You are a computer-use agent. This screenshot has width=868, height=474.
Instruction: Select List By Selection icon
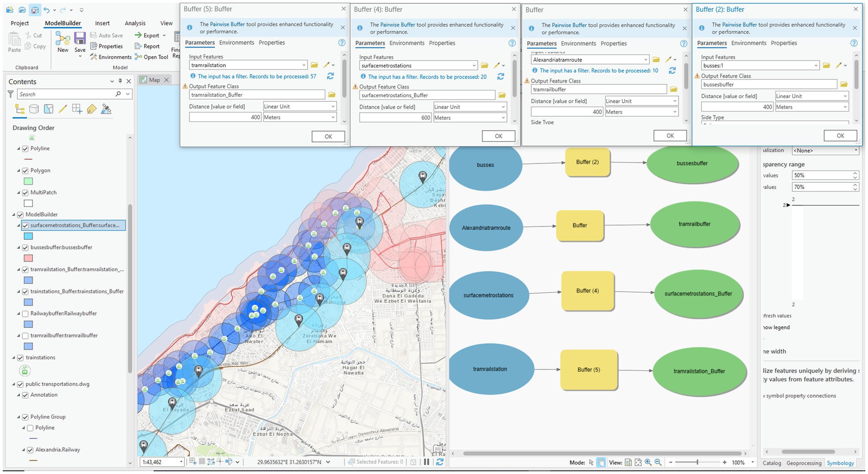click(48, 109)
